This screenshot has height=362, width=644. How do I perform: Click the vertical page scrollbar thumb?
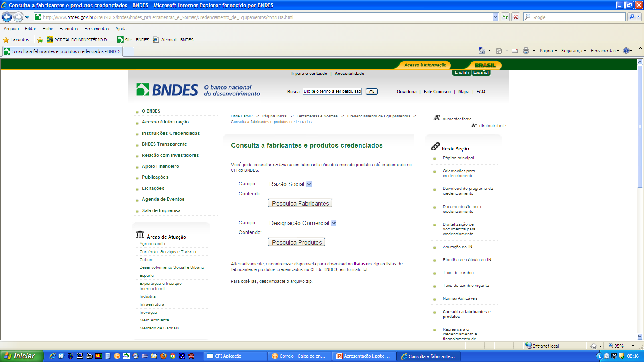coord(640,127)
